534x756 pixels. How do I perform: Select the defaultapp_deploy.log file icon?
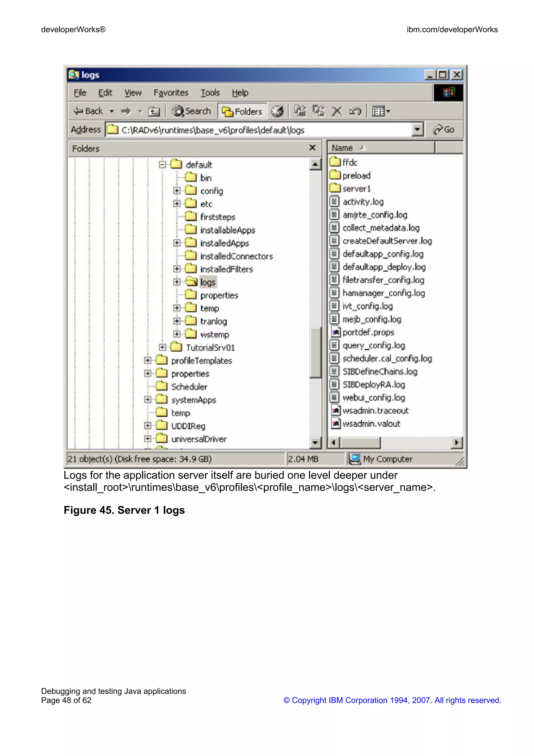click(334, 266)
